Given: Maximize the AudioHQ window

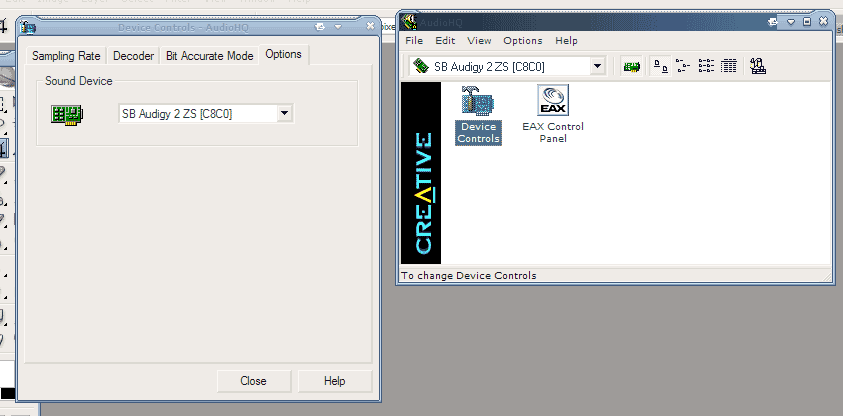Looking at the screenshot, I should point(807,22).
